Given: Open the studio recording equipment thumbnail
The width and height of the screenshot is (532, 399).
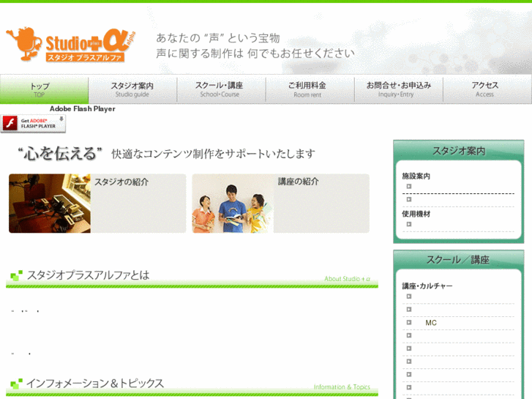Looking at the screenshot, I should tap(50, 204).
